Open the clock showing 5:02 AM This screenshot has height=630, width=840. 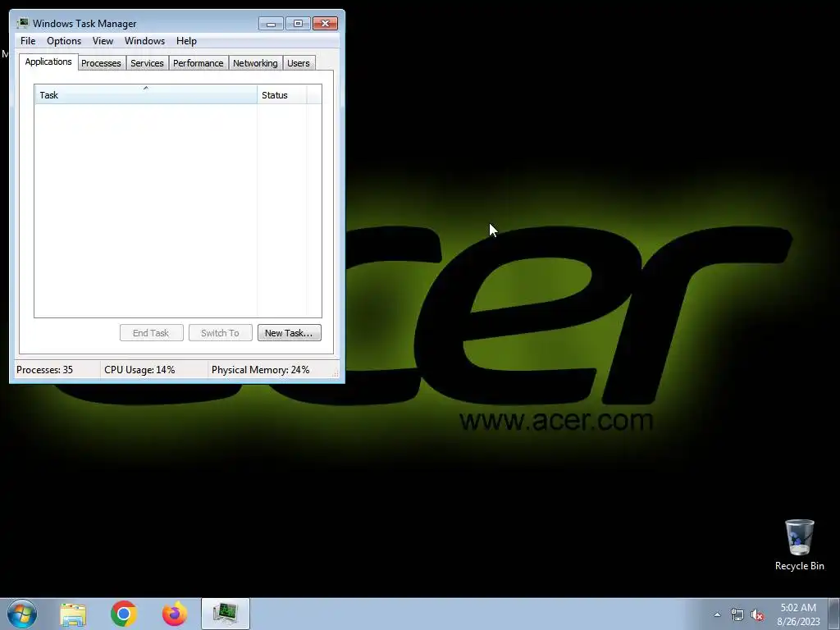798,614
